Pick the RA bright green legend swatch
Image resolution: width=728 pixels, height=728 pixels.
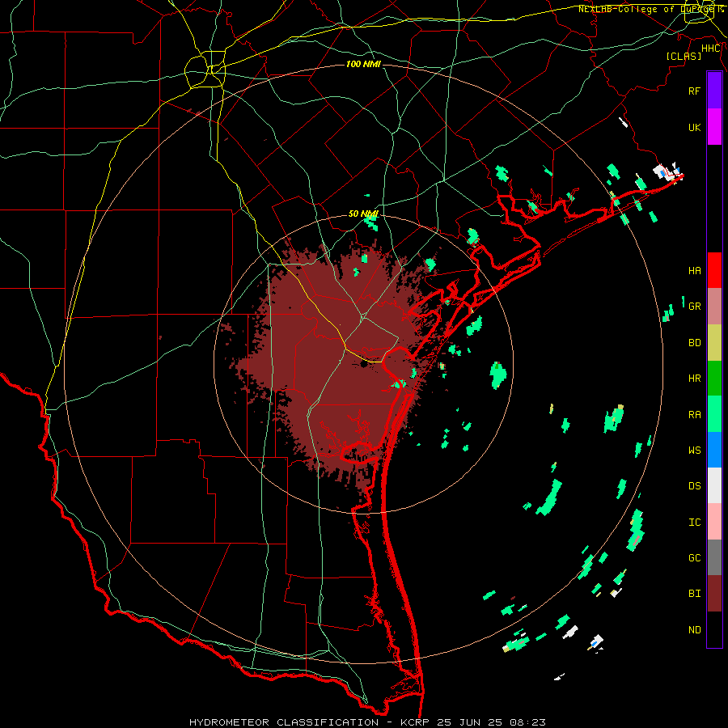pyautogui.click(x=714, y=414)
